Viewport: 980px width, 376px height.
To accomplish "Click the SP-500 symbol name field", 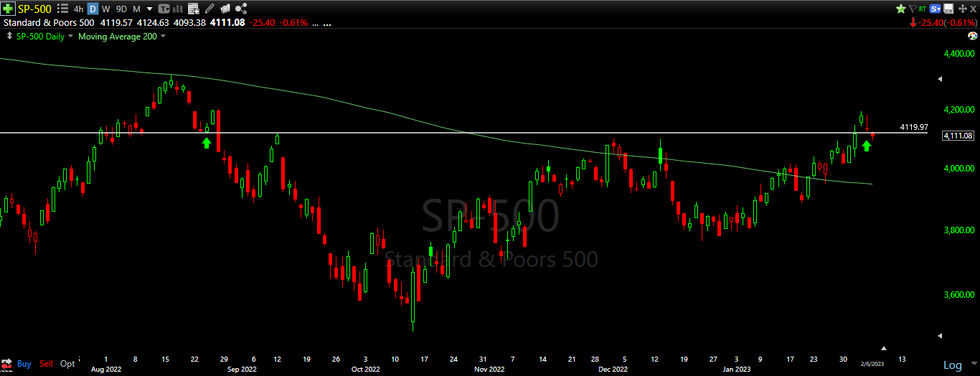I will click(34, 9).
